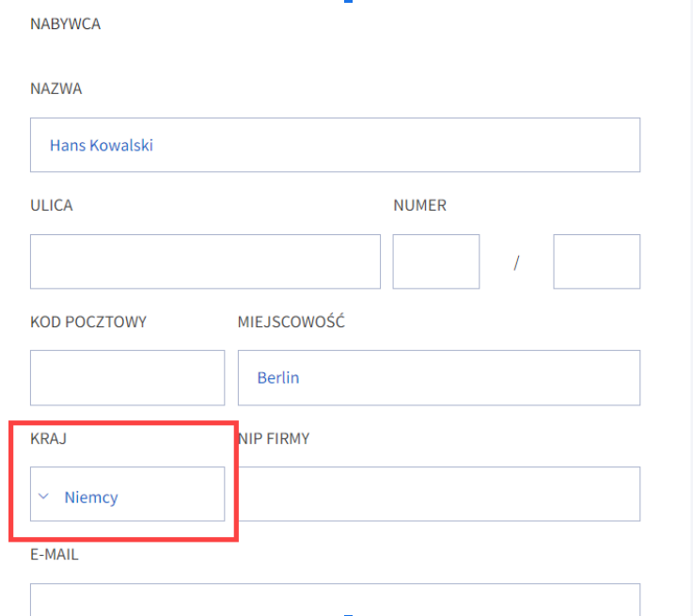
Task: Open the Kraj dropdown showing Niemcy
Action: 127,494
